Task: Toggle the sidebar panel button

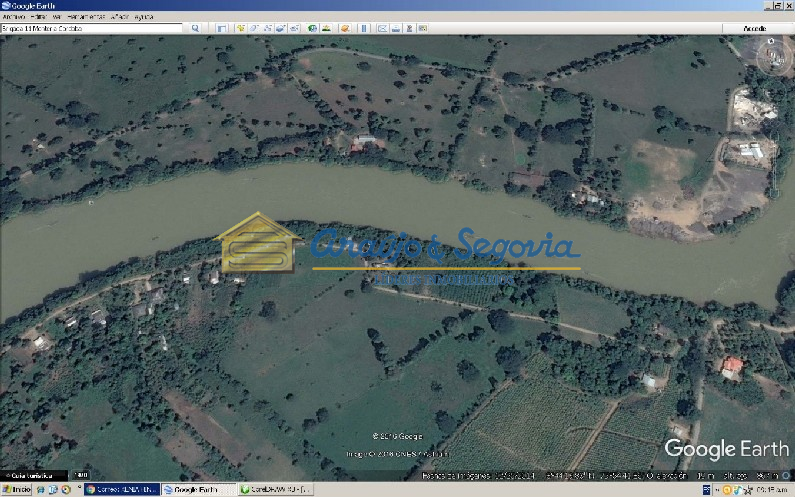Action: point(221,29)
